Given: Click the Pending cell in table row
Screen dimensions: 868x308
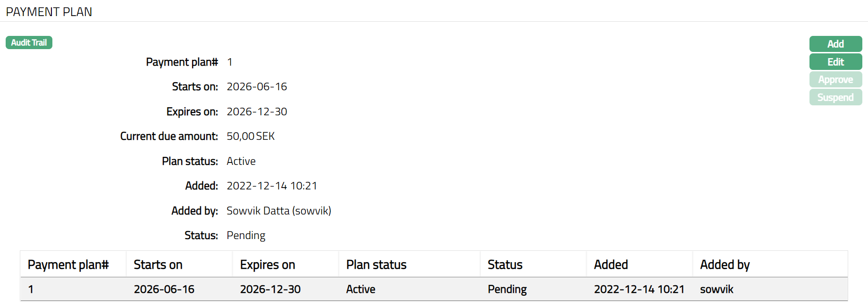Looking at the screenshot, I should 507,289.
